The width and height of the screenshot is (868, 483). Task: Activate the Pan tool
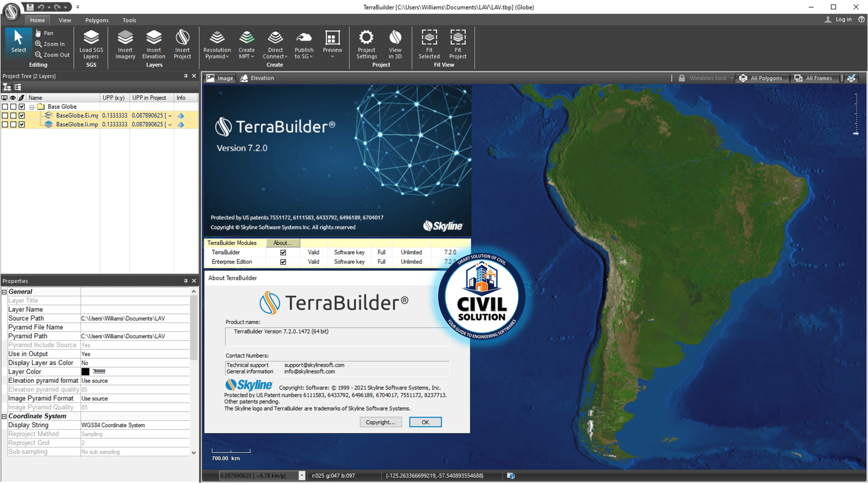click(x=45, y=33)
